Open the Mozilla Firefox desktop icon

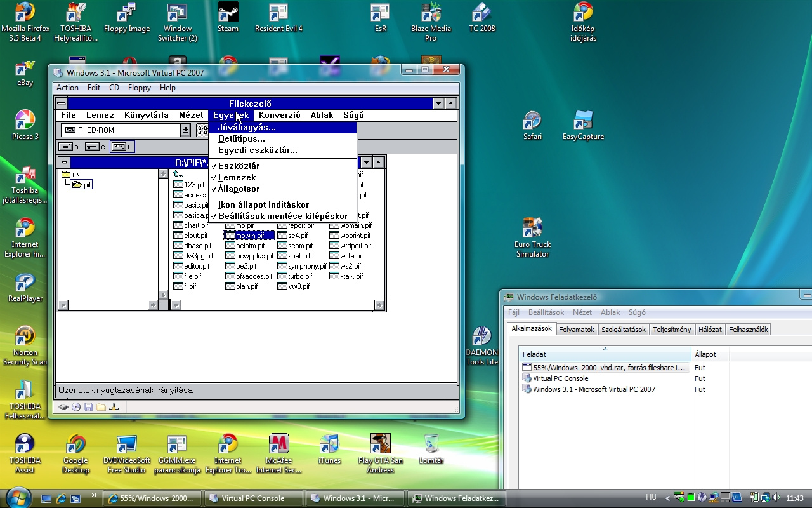point(25,22)
